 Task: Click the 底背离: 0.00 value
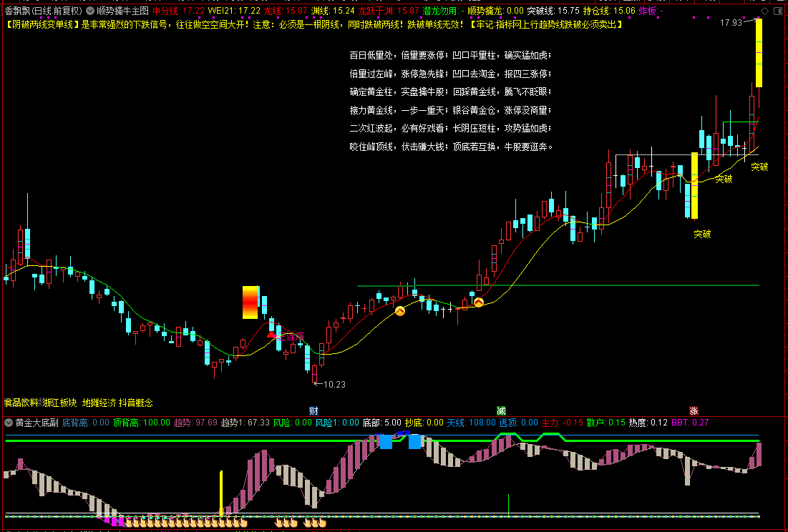coord(85,423)
